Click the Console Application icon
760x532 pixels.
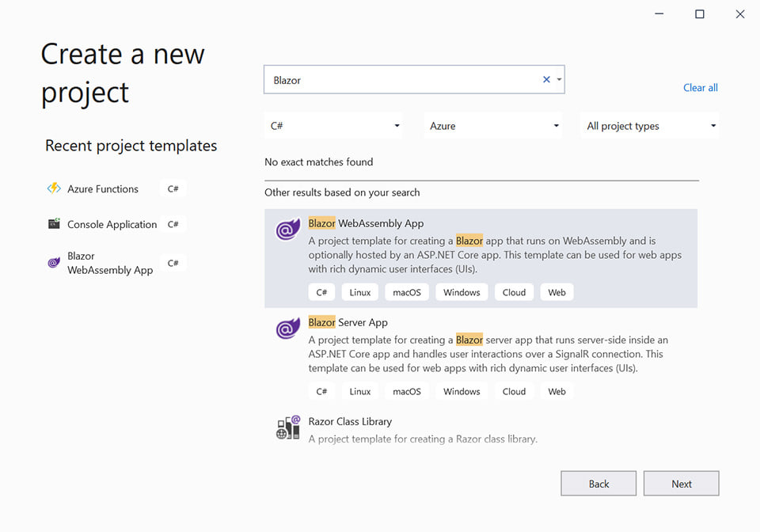[54, 223]
